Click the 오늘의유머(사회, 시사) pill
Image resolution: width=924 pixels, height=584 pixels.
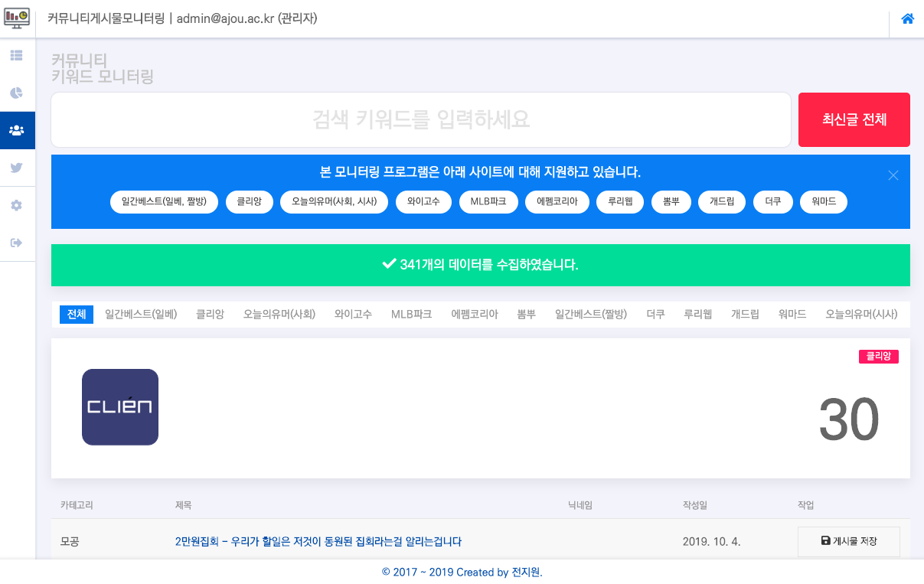335,202
